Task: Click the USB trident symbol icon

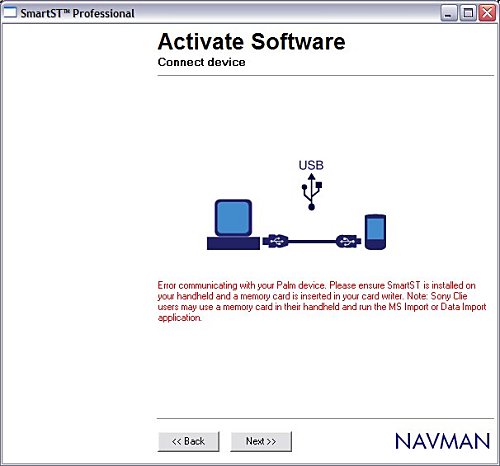Action: pyautogui.click(x=312, y=192)
